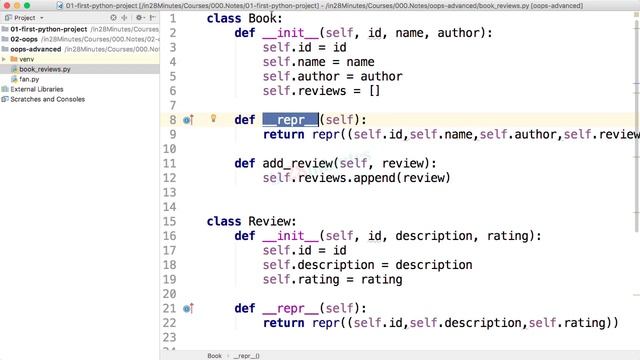Select the 01-first-python-project folder
The image size is (640, 360).
pos(49,29)
